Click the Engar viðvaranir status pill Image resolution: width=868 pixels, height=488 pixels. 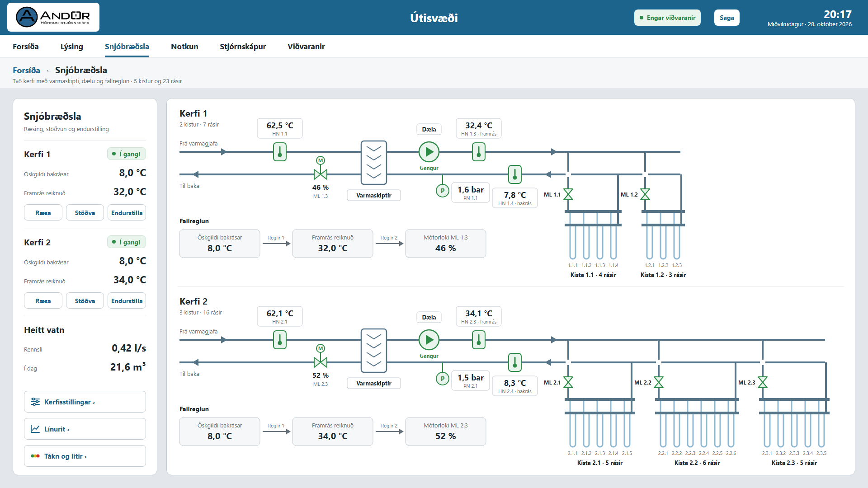pyautogui.click(x=667, y=18)
